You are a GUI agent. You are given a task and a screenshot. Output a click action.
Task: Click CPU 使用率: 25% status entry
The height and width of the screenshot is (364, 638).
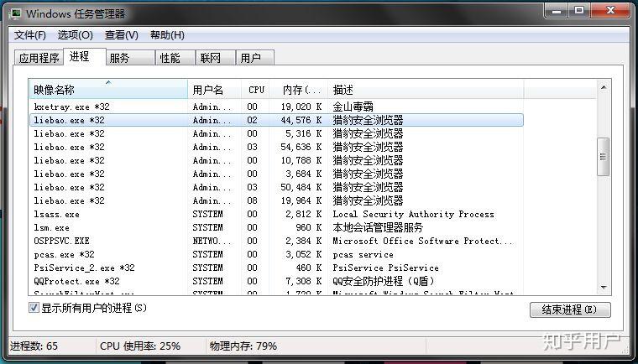[140, 346]
